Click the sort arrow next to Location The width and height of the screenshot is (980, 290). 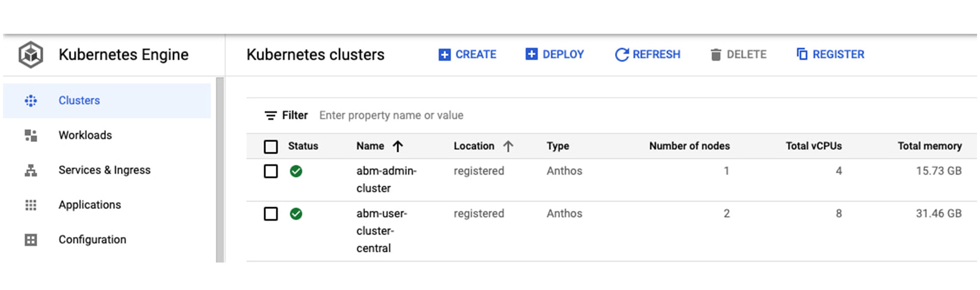pos(508,146)
